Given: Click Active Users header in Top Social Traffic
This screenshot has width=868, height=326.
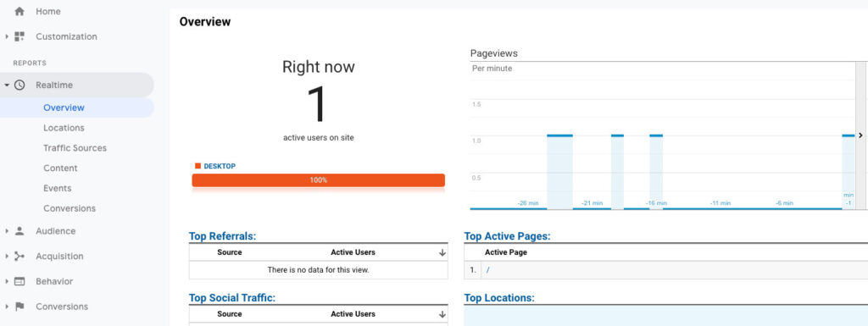Looking at the screenshot, I should (x=353, y=314).
